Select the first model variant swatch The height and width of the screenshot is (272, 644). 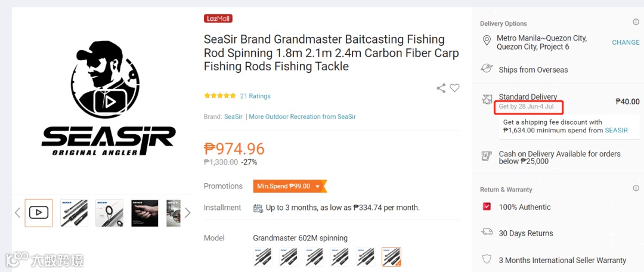tap(262, 256)
